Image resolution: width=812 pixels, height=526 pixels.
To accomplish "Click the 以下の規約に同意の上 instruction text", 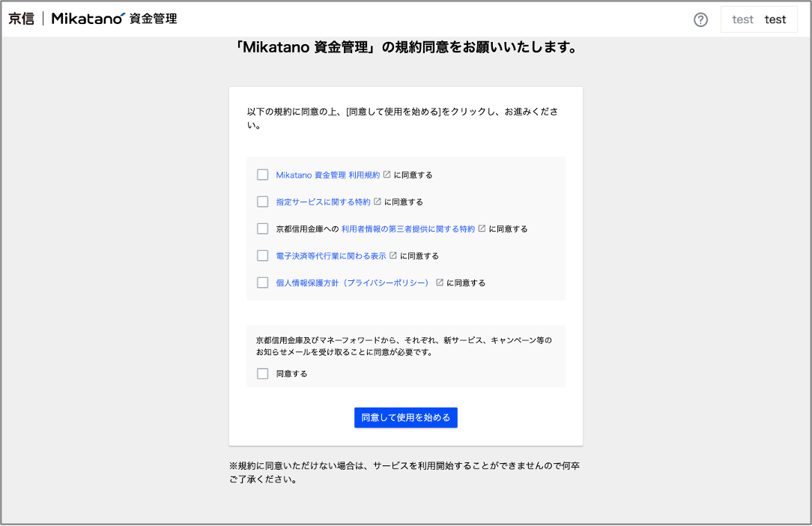I will click(402, 118).
